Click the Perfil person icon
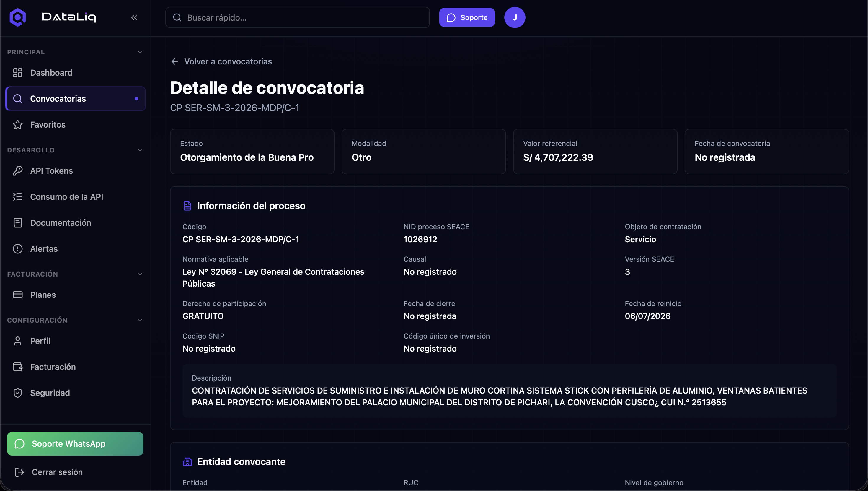Screen dimensions: 868x491 coord(17,341)
